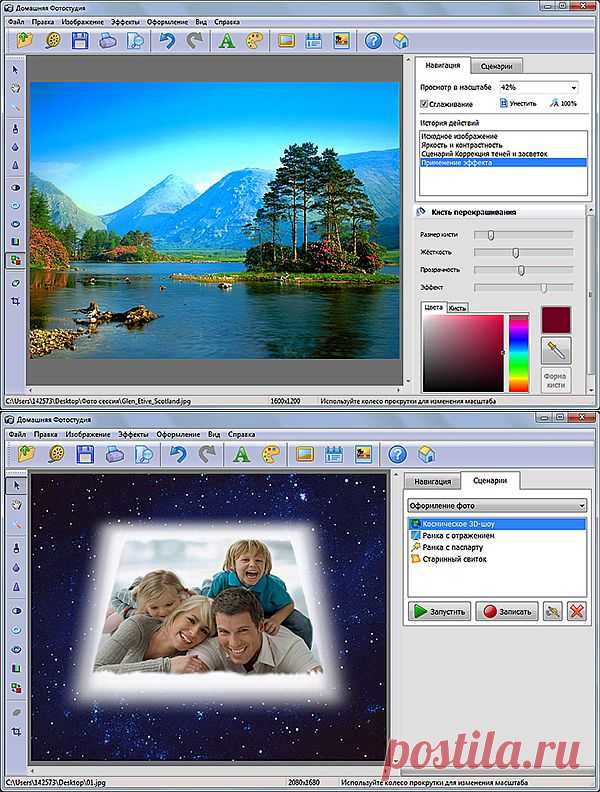Open the Эффекты menu in the top window

[125, 22]
